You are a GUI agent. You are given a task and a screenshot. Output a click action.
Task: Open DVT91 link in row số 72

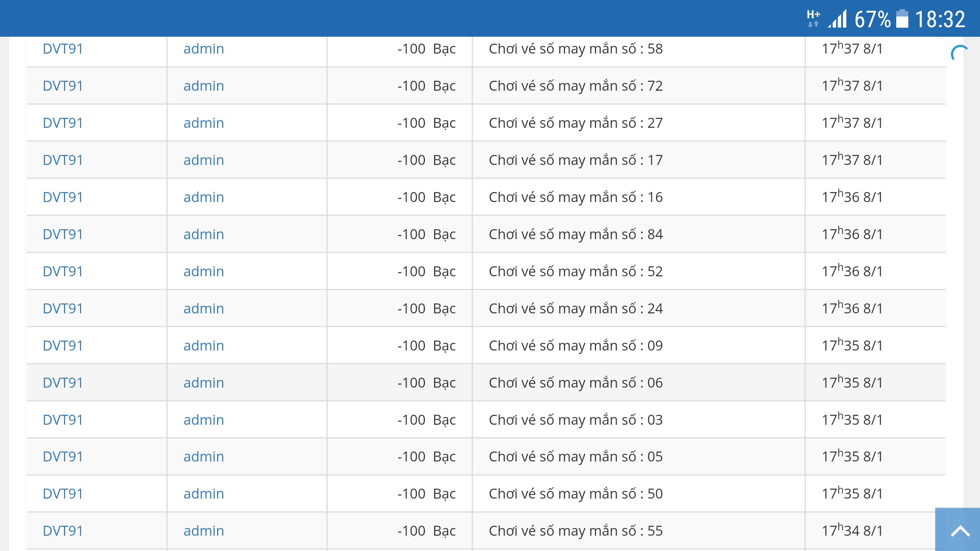coord(63,86)
